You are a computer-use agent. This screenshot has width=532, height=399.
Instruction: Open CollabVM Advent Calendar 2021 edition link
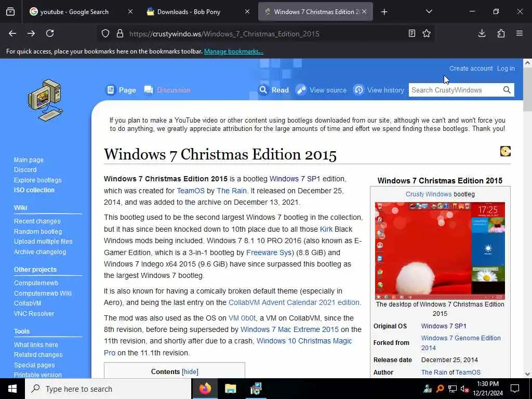(x=294, y=302)
